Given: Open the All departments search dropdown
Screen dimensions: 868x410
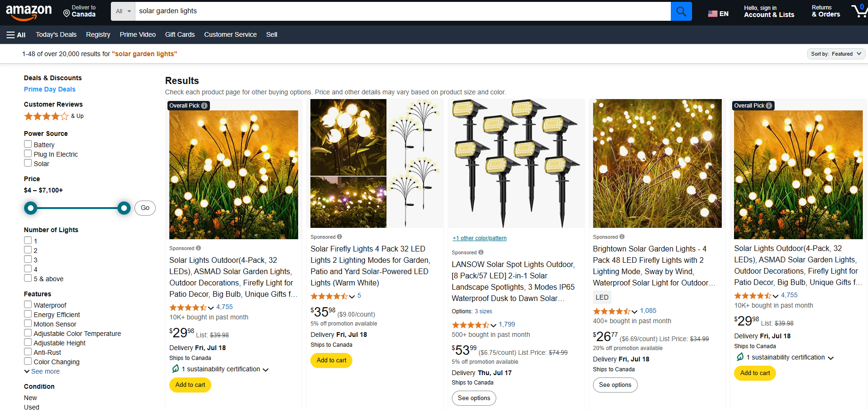Looking at the screenshot, I should (x=123, y=11).
